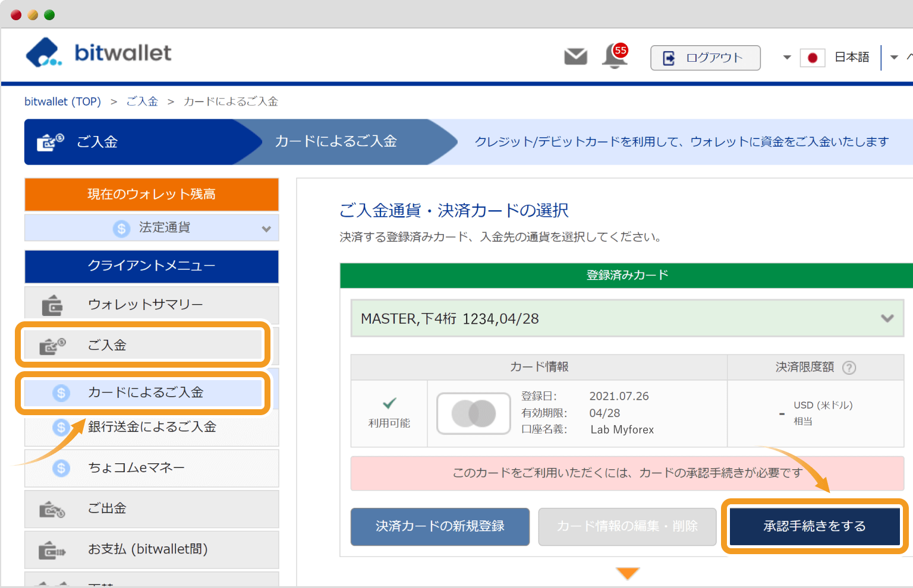Open ご出金 menu item
Image resolution: width=913 pixels, height=588 pixels.
point(152,509)
